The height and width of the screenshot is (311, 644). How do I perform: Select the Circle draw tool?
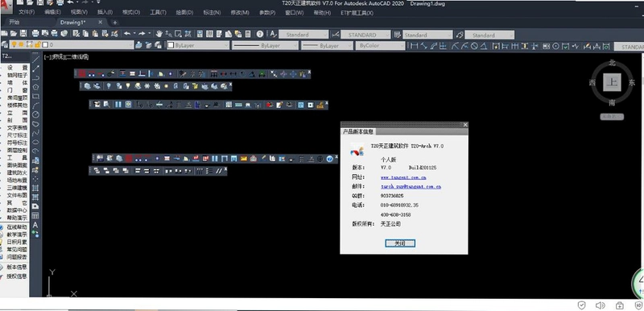click(35, 114)
